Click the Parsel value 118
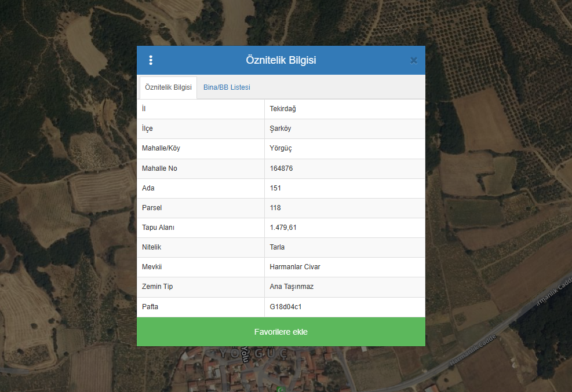Screen dimensions: 572x392 (x=275, y=208)
